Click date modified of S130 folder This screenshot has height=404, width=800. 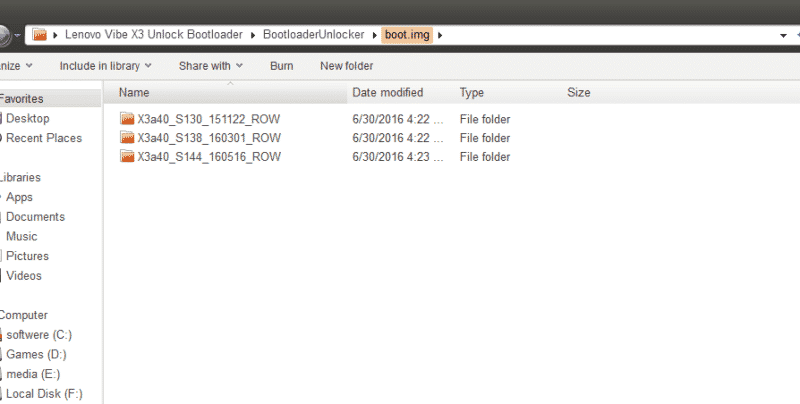[x=397, y=119]
